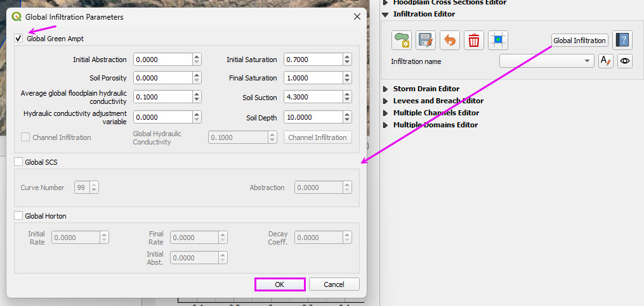
Task: Enable the Global Horton checkbox
Action: pos(18,216)
